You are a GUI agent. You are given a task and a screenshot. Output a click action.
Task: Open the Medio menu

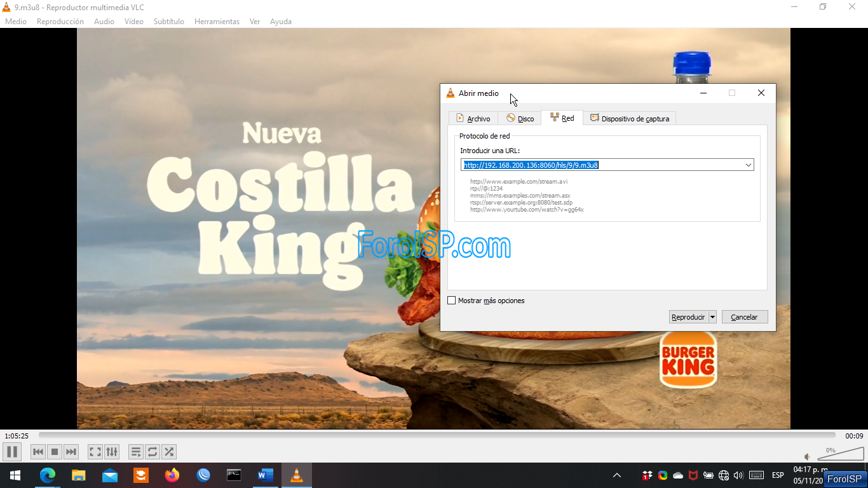pos(15,21)
